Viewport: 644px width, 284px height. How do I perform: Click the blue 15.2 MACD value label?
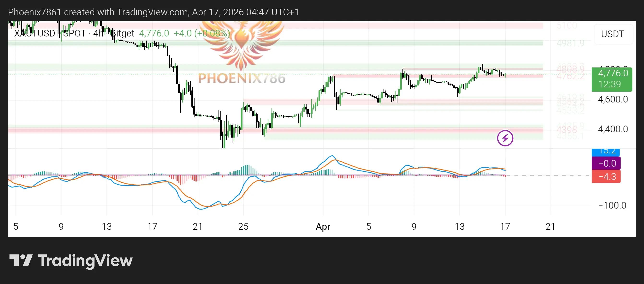point(605,152)
